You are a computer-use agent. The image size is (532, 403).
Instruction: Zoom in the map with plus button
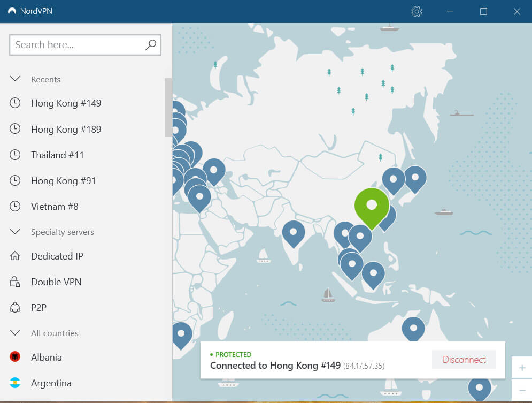[x=522, y=368]
